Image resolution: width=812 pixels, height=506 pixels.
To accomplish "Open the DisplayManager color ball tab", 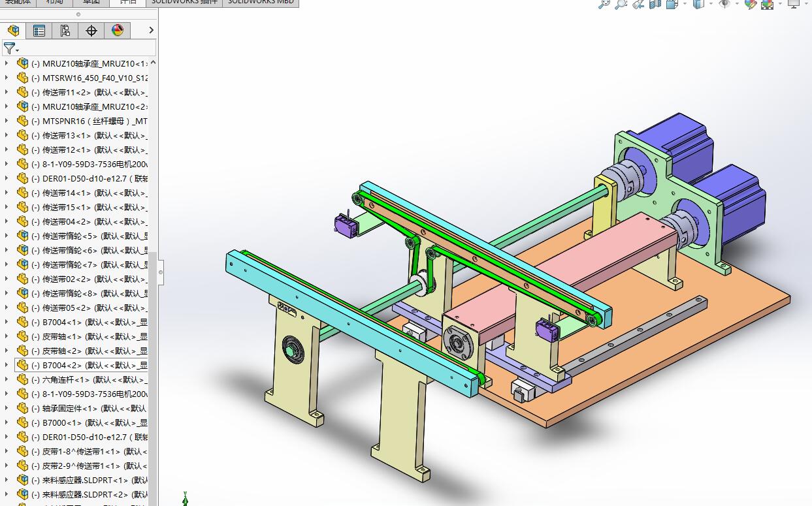I will point(118,30).
